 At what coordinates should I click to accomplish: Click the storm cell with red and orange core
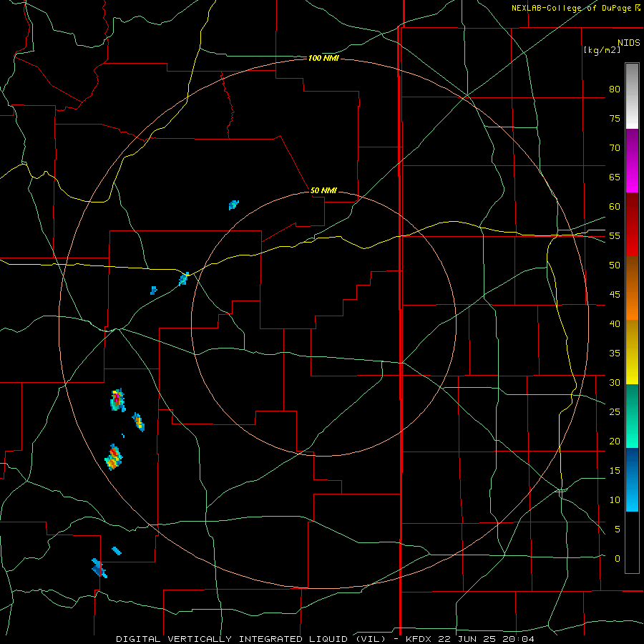point(114,457)
